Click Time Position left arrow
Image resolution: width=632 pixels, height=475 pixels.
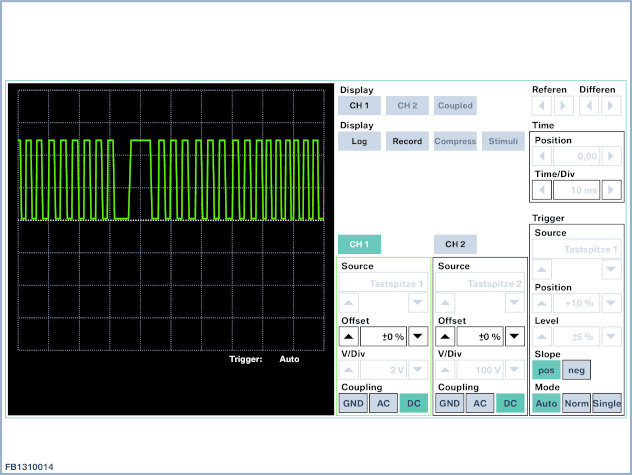(x=540, y=157)
